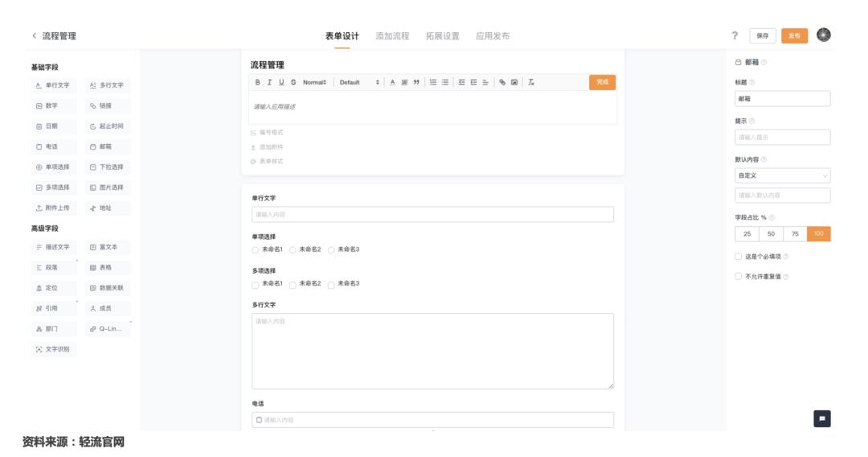The image size is (868, 457).
Task: Click the 完成 button in the editor
Action: [602, 82]
